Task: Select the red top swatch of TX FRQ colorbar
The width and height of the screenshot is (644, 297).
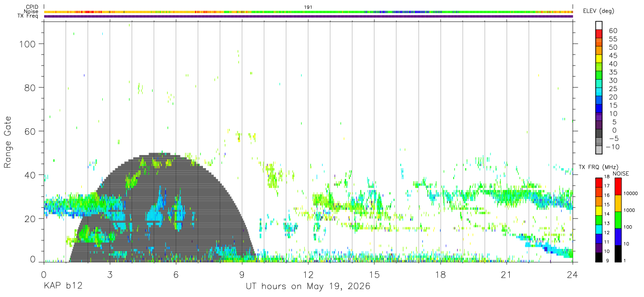Action: click(599, 183)
